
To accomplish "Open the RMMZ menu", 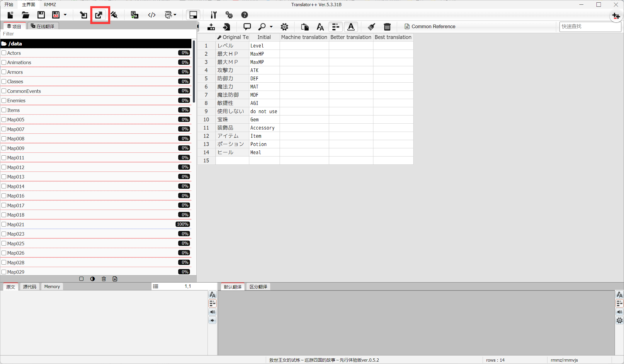I will (50, 4).
